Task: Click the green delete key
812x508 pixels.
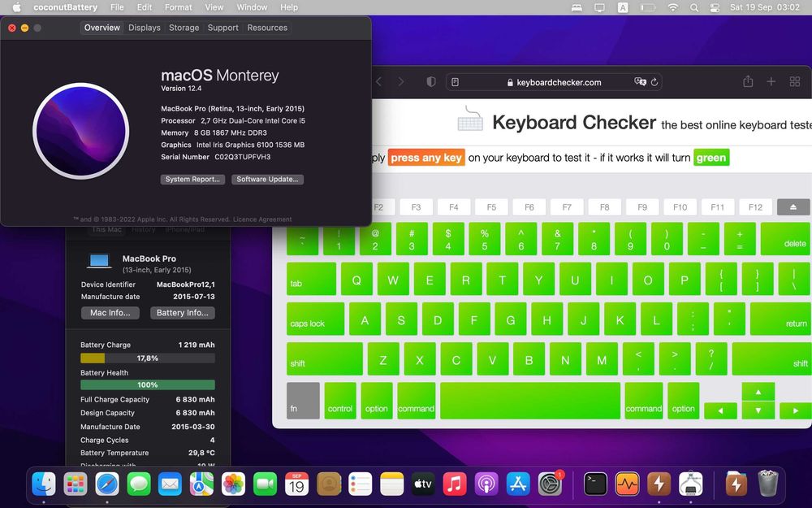Action: pyautogui.click(x=786, y=238)
